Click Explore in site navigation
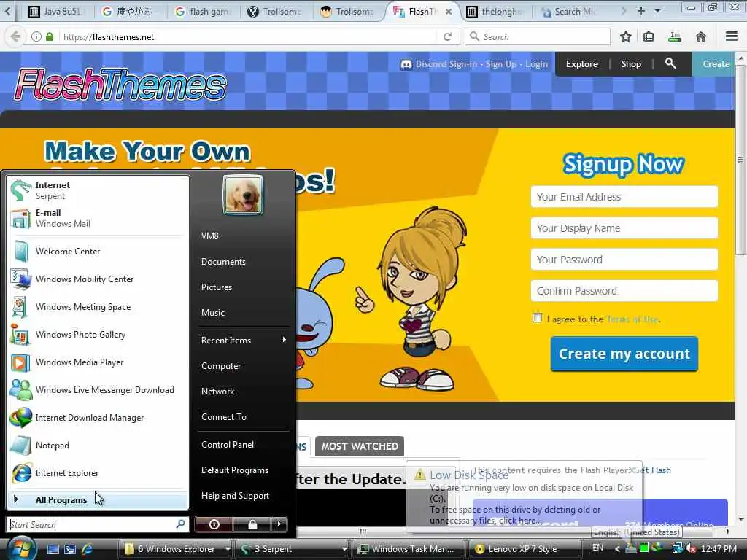The height and width of the screenshot is (560, 747). (x=581, y=64)
